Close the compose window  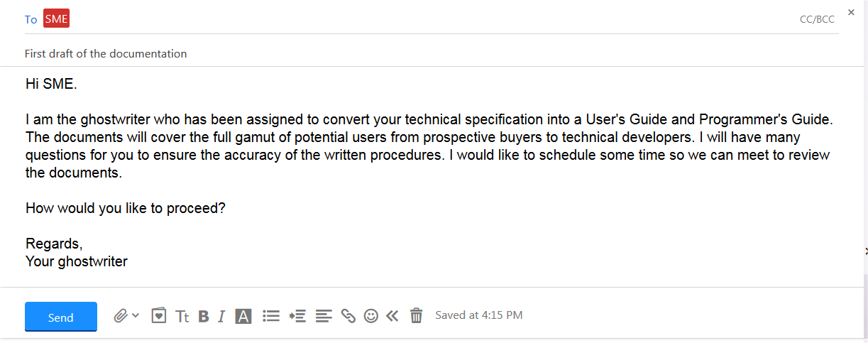[851, 11]
